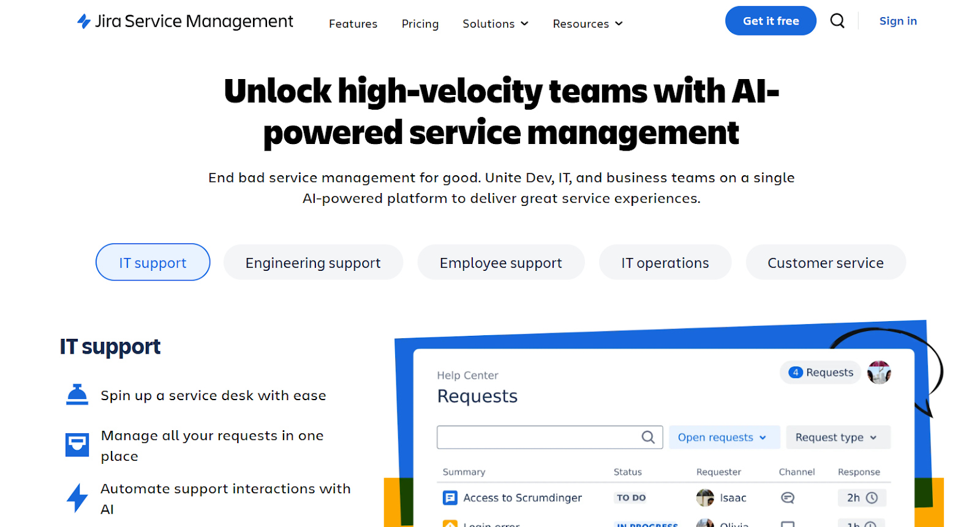The image size is (980, 527).
Task: Click the Channel column header
Action: (x=797, y=472)
